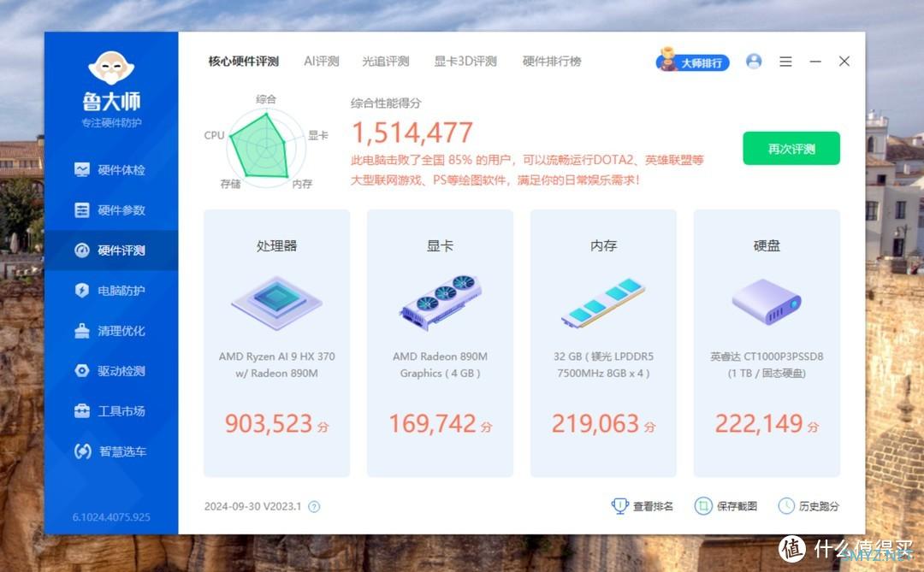924x572 pixels.
Task: Click the 英睿达 CT1000P3PSSD8 disk text
Action: 767,364
